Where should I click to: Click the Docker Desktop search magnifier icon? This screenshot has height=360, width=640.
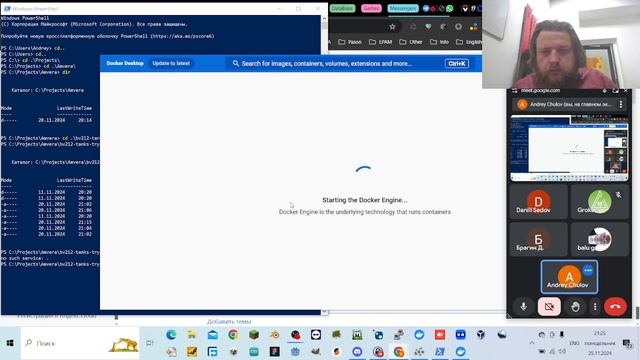236,63
